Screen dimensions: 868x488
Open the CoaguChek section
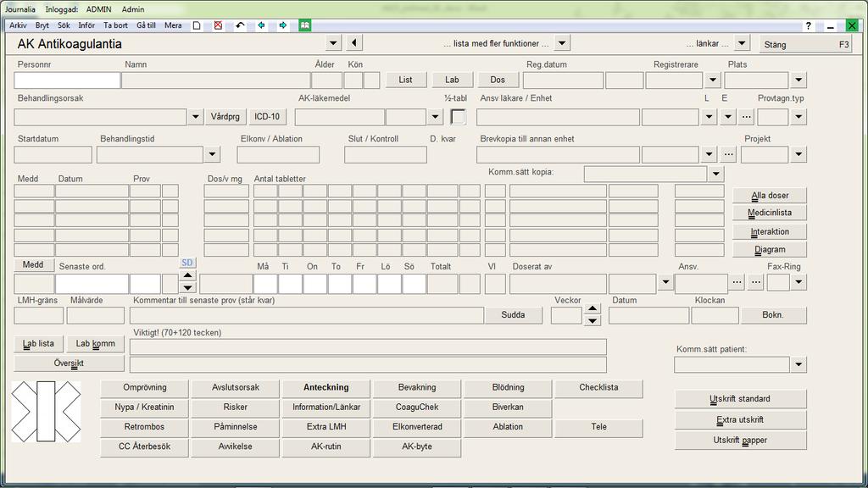tap(417, 408)
